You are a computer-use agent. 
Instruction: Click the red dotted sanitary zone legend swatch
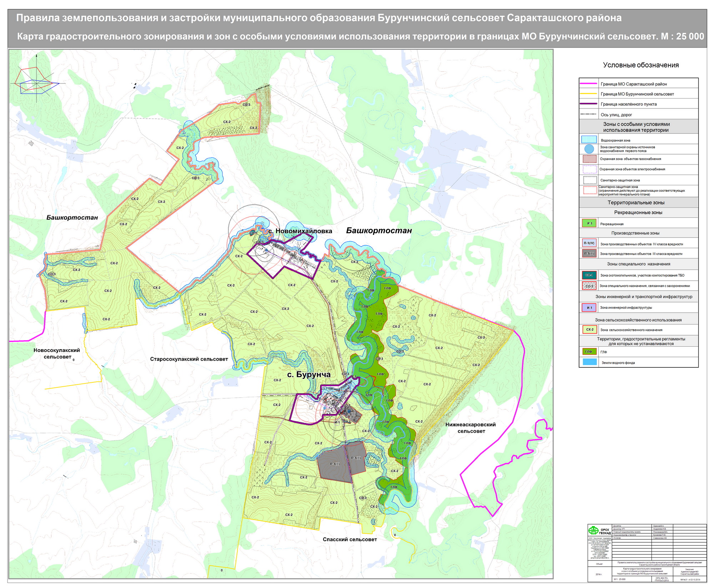click(590, 190)
